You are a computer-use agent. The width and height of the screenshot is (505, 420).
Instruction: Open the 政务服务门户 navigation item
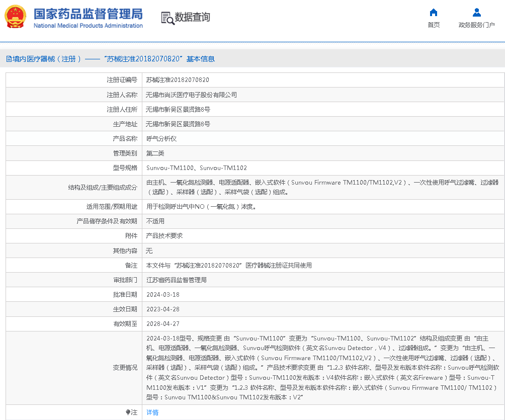[x=476, y=25]
